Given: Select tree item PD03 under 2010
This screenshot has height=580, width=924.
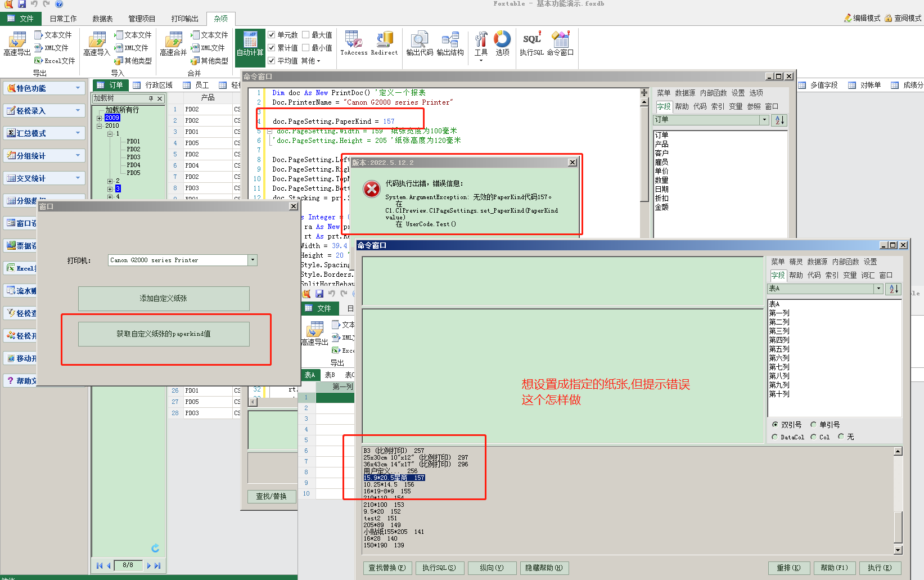Looking at the screenshot, I should coord(133,157).
